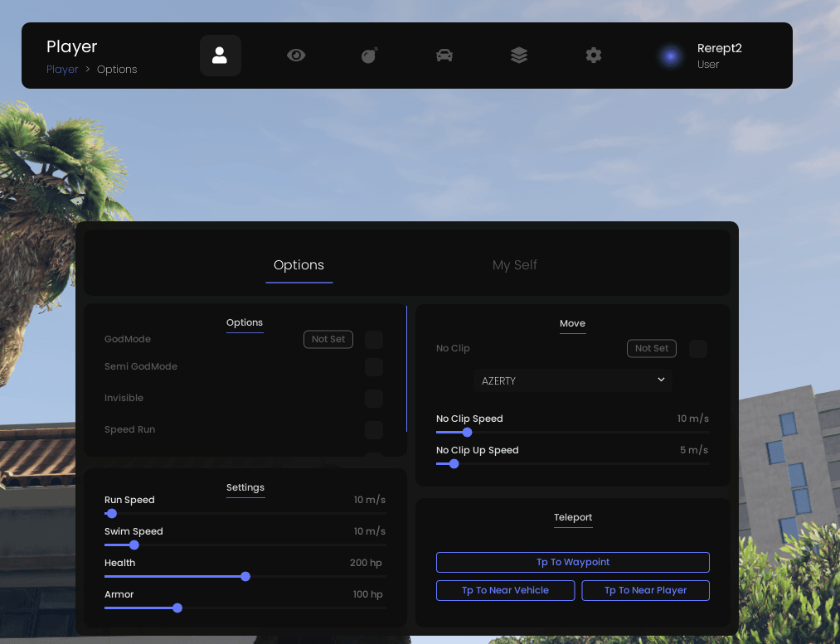Screen dimensions: 840x644
Task: Click the Rerept2 username text
Action: point(720,48)
